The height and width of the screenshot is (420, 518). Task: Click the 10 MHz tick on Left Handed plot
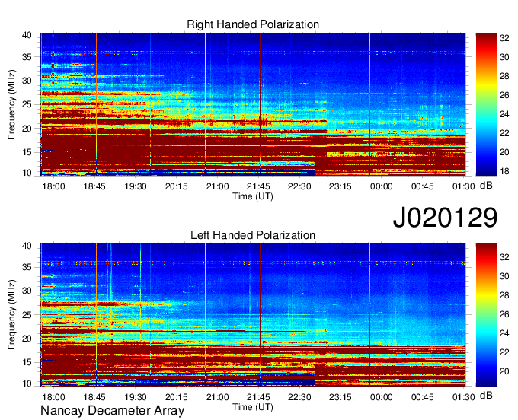pos(27,383)
